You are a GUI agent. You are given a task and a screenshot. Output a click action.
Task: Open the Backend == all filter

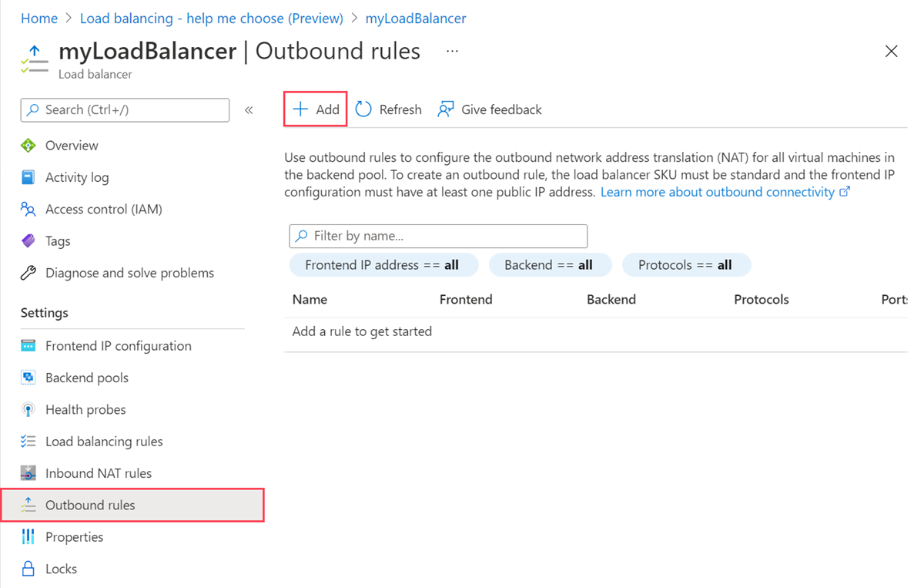(x=551, y=265)
